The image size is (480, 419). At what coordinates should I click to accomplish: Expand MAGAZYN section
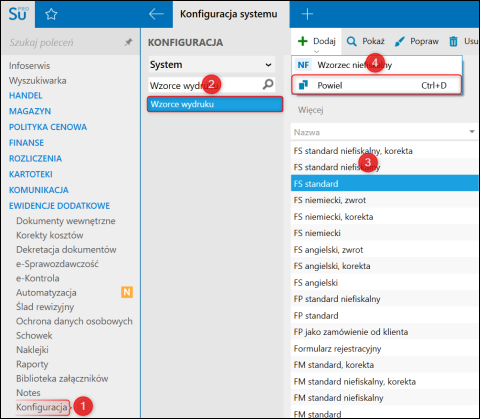30,111
